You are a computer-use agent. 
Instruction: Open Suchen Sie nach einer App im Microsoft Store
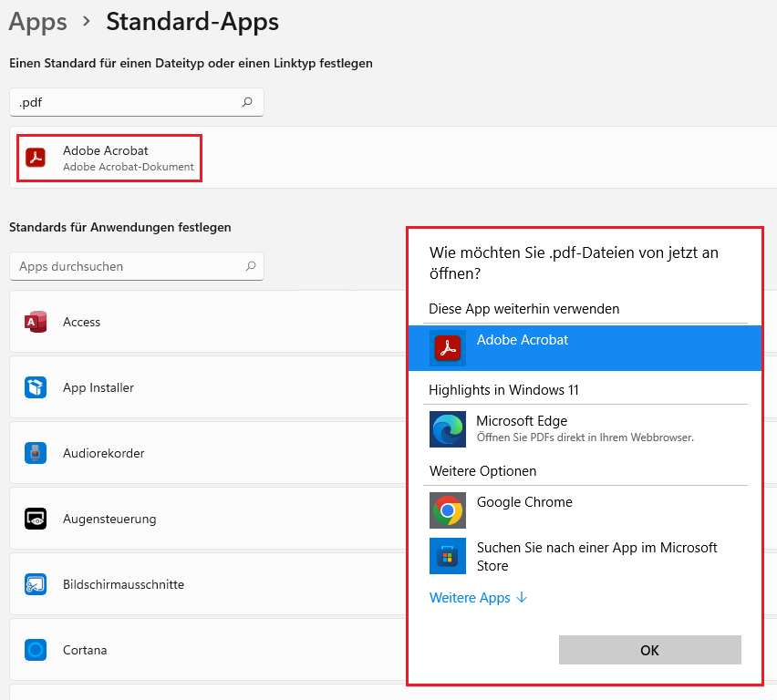(596, 556)
